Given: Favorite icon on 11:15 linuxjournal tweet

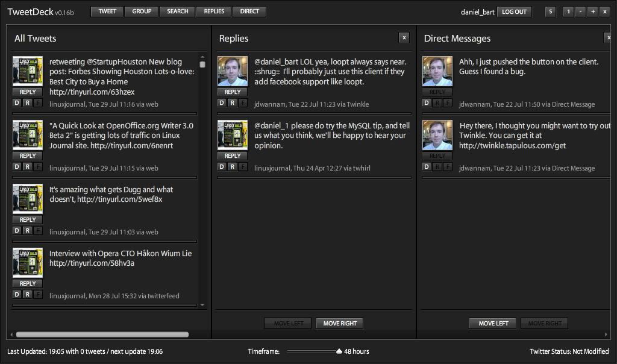Looking at the screenshot, I should coord(38,166).
